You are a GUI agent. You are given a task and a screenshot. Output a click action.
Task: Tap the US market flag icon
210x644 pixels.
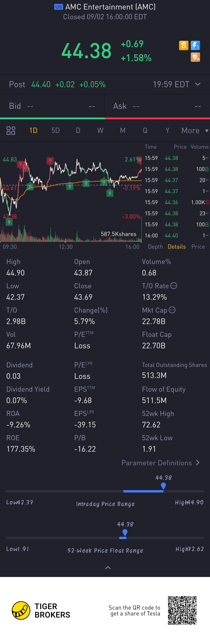click(x=59, y=7)
